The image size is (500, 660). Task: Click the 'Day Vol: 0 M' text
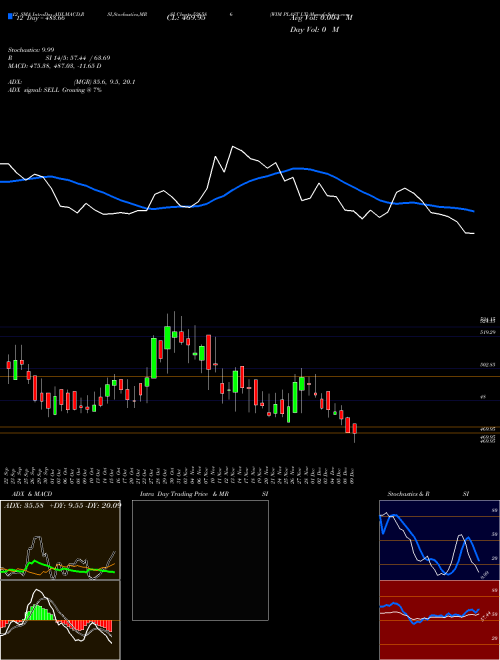[314, 30]
